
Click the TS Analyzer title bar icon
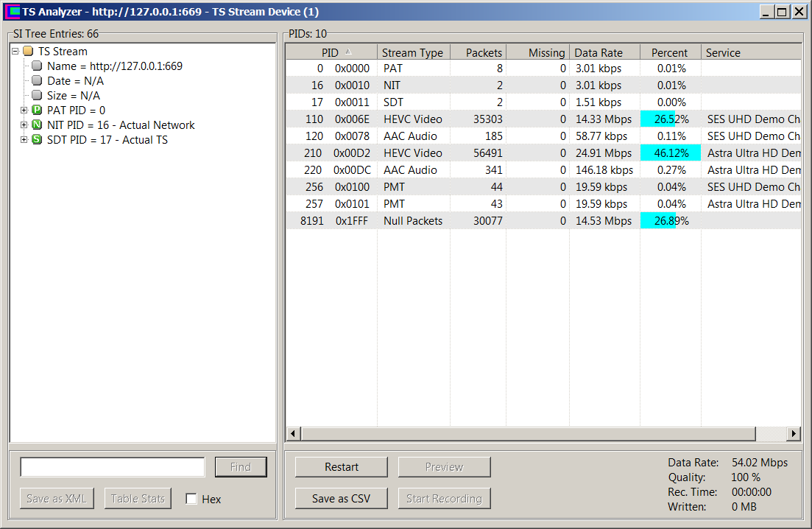tap(13, 12)
